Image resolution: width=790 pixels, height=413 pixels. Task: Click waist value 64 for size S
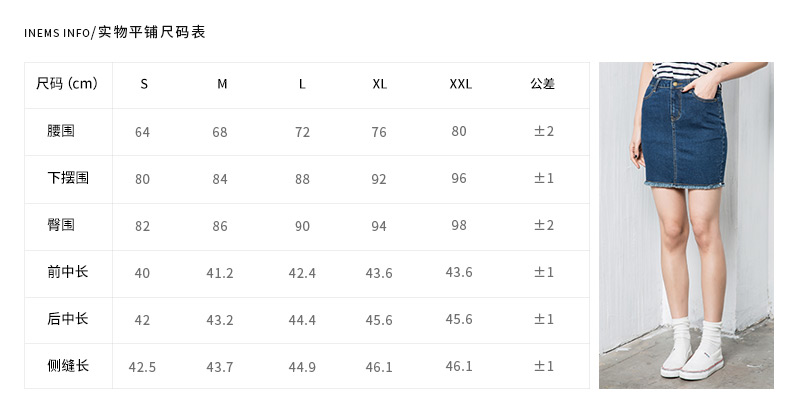(142, 132)
